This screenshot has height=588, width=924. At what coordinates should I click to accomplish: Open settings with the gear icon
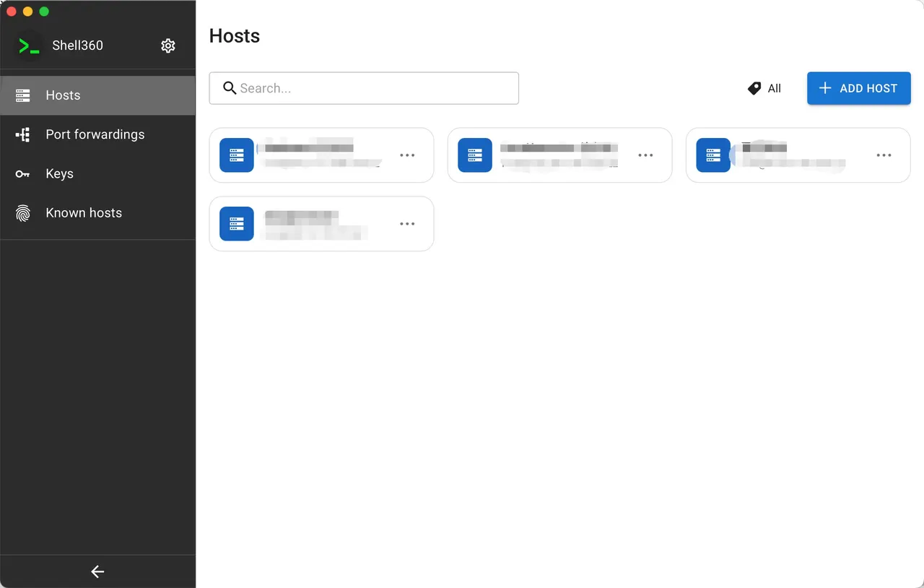tap(168, 46)
